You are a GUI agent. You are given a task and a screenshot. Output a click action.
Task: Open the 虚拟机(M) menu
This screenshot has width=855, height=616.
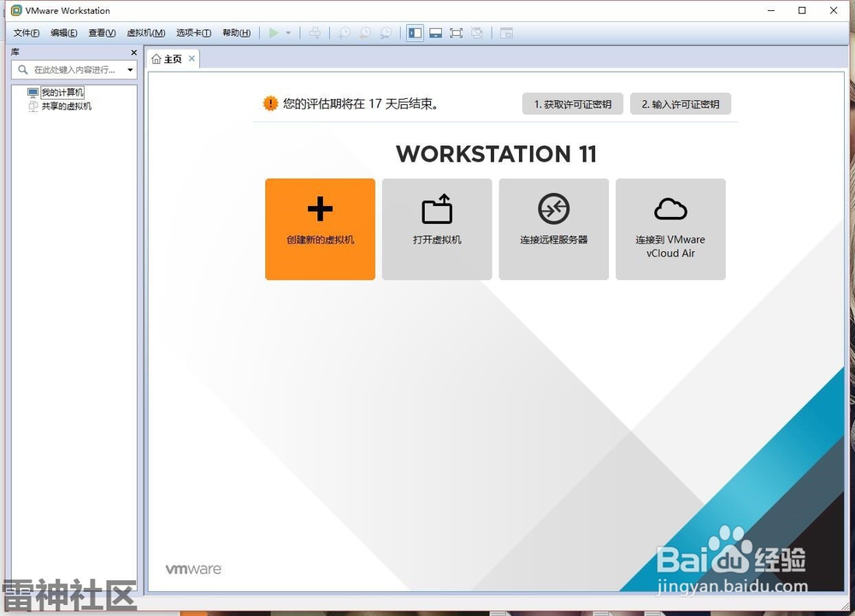coord(145,33)
